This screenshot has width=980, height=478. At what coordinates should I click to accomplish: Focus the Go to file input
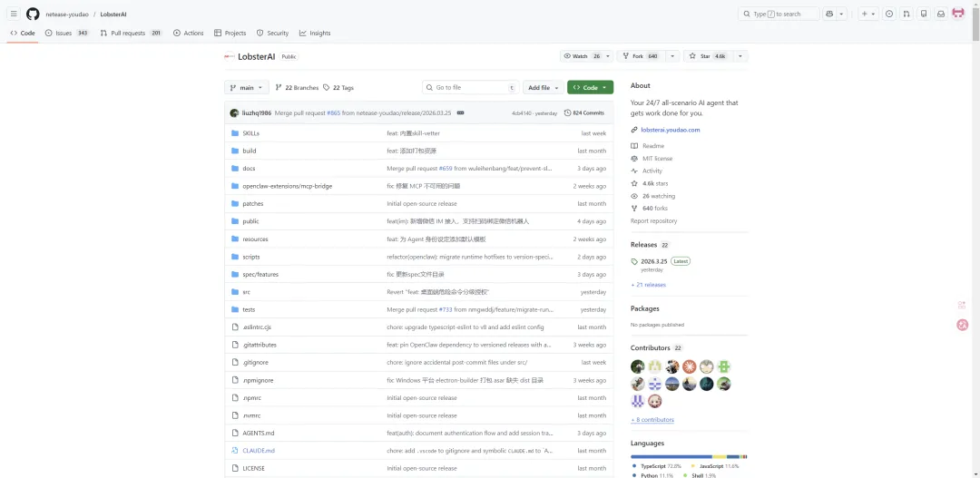click(471, 87)
